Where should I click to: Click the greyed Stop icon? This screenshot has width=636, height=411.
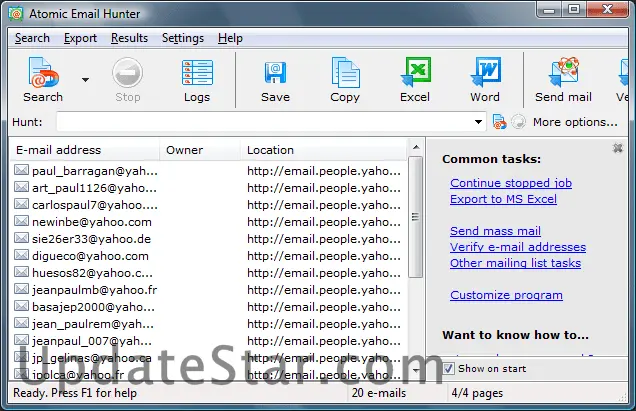(x=127, y=79)
